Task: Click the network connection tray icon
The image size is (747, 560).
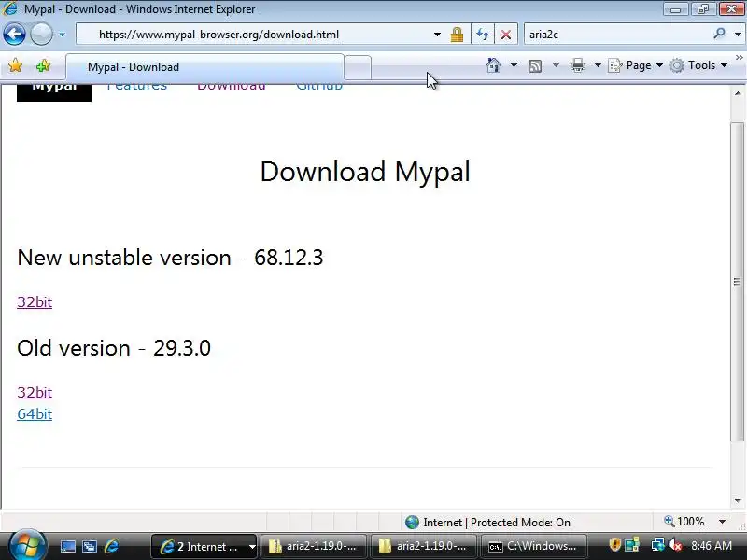Action: [657, 545]
